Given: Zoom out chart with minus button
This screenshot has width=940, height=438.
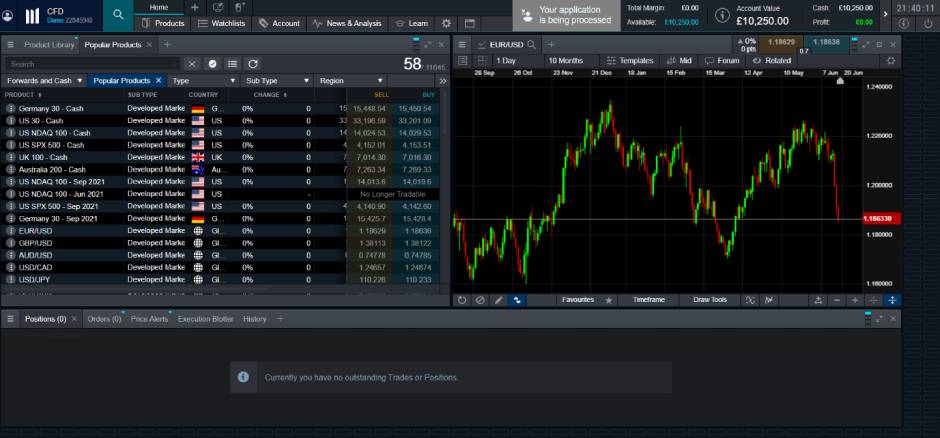Looking at the screenshot, I should [x=837, y=300].
